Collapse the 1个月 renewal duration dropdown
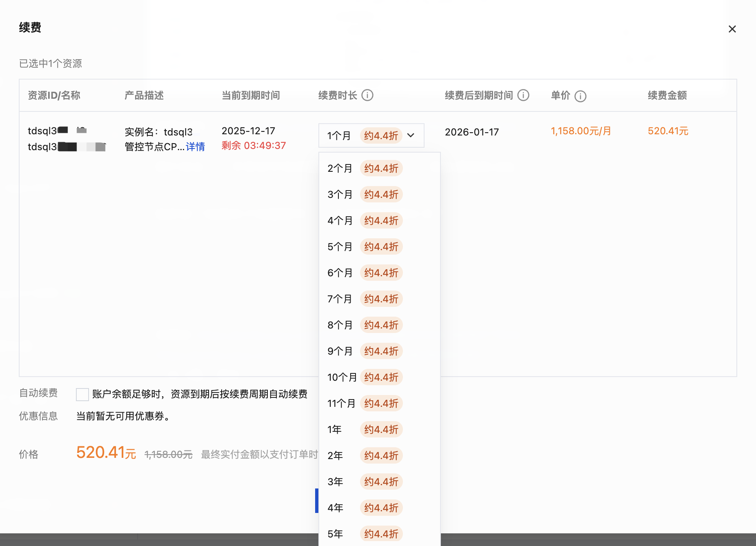The width and height of the screenshot is (756, 546). click(371, 135)
